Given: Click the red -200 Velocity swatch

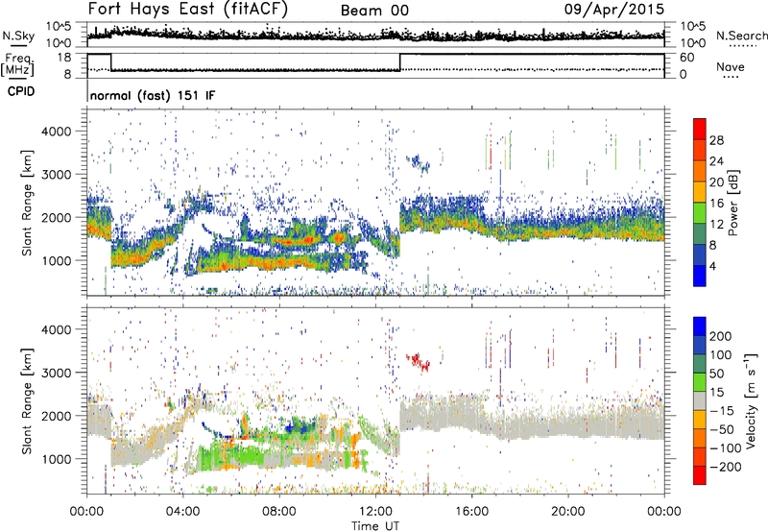Looking at the screenshot, I should pos(700,475).
